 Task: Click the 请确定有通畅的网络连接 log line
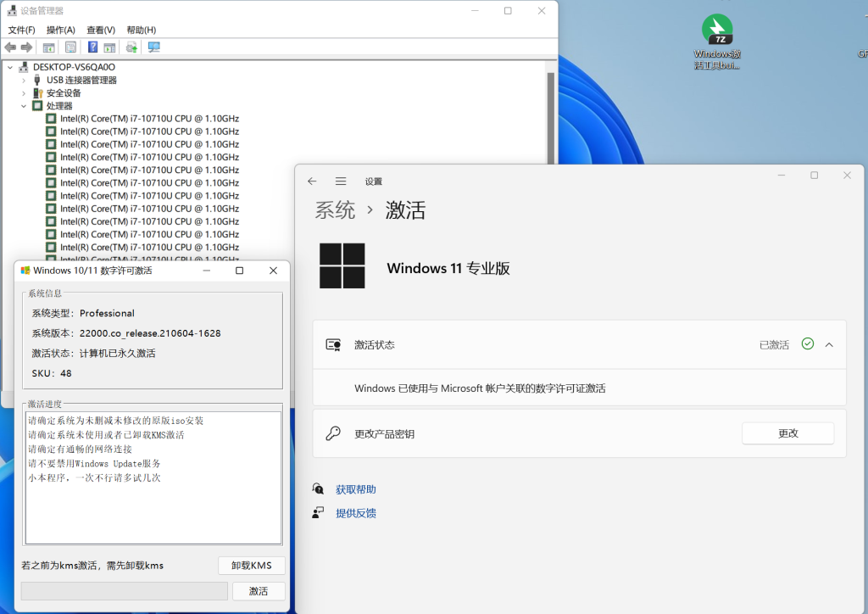[x=81, y=449]
